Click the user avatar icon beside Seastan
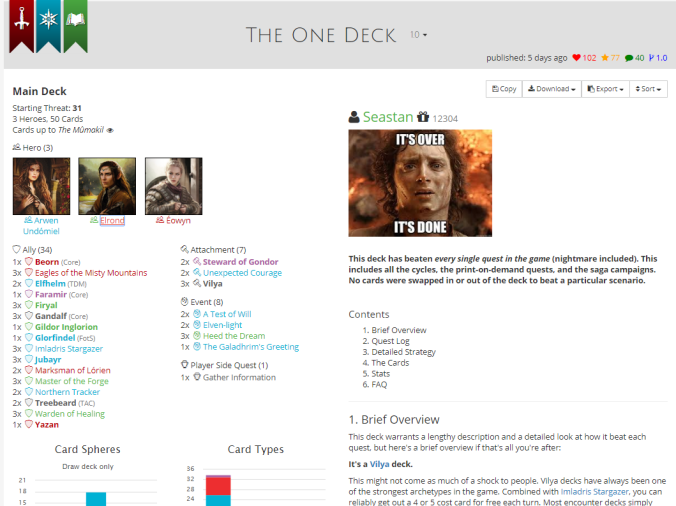Viewport: 676px width, 506px height. point(354,117)
